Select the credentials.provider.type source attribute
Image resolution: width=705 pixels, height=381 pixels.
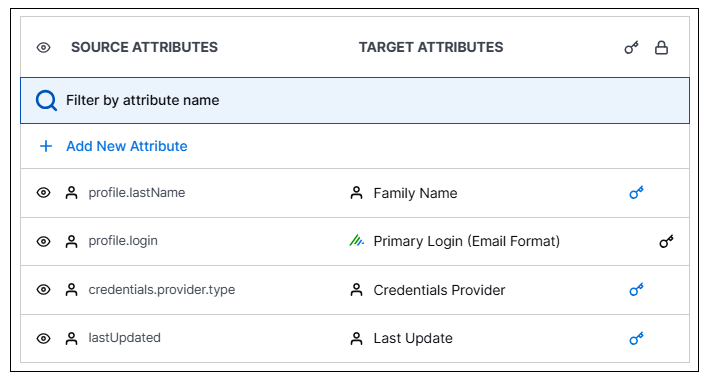tap(161, 290)
